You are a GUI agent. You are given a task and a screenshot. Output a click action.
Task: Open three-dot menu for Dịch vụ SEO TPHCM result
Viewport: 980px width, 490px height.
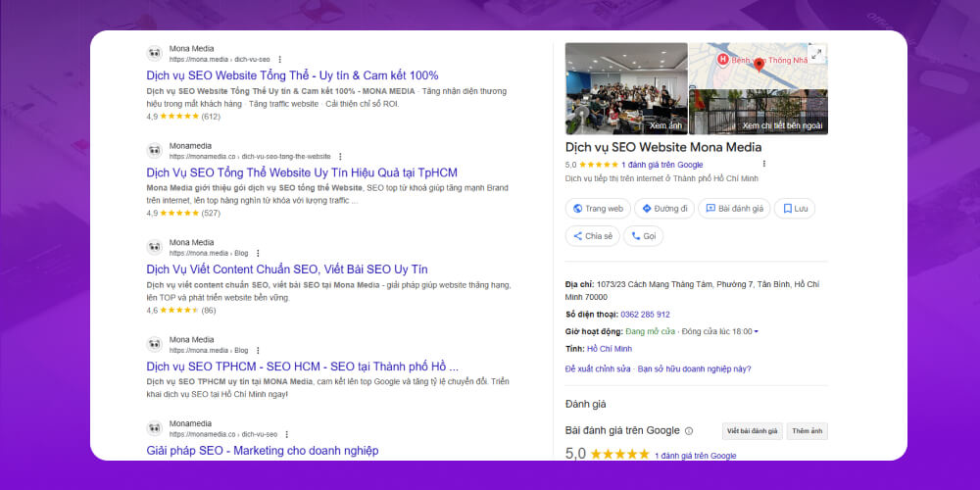[258, 350]
